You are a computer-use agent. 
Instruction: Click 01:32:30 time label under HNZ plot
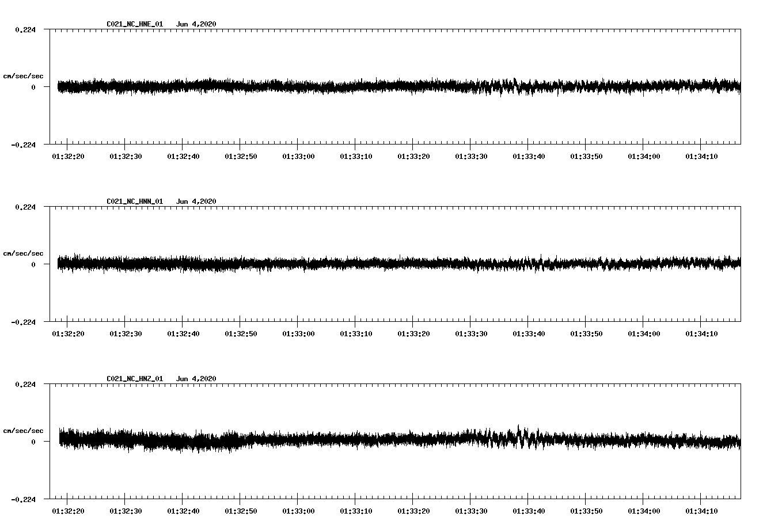126,511
